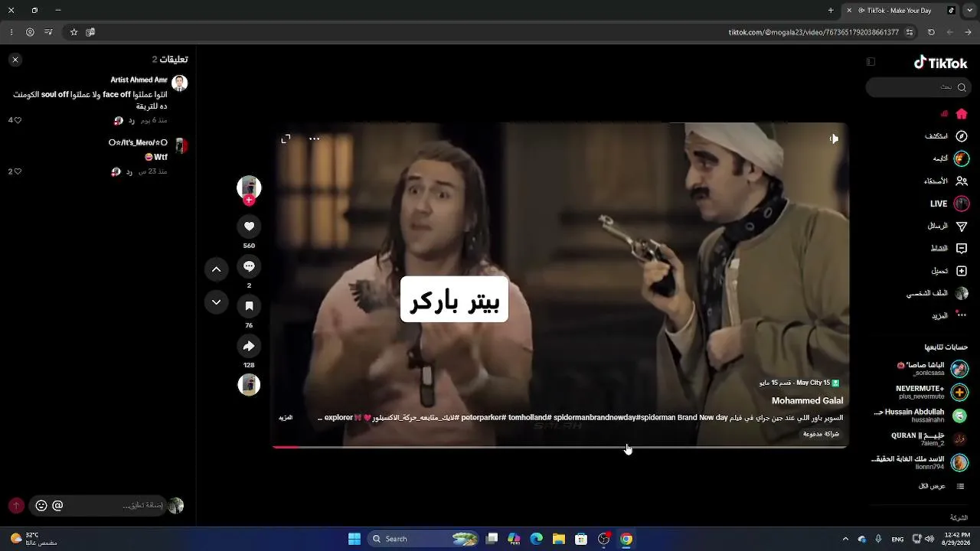Image resolution: width=980 pixels, height=551 pixels.
Task: Open followed account sonicsasa
Action: pyautogui.click(x=932, y=369)
